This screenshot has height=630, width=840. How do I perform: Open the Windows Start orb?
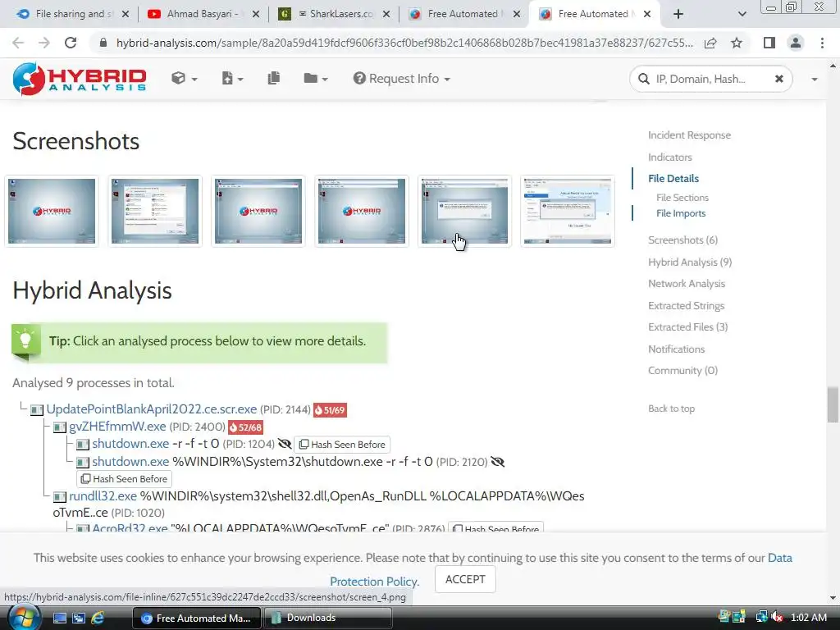pyautogui.click(x=24, y=618)
